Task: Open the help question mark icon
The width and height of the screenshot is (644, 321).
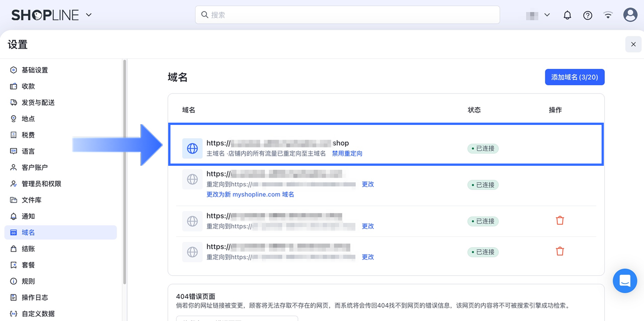Action: point(588,15)
